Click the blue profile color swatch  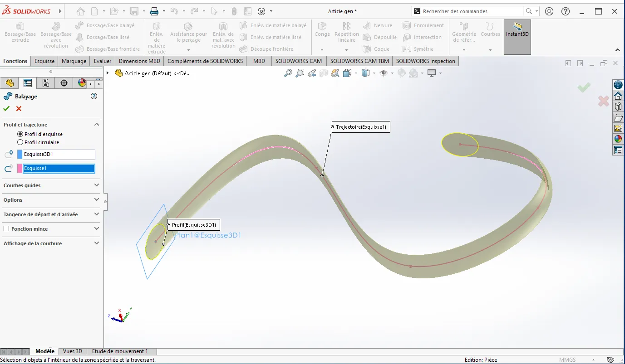[20, 155]
